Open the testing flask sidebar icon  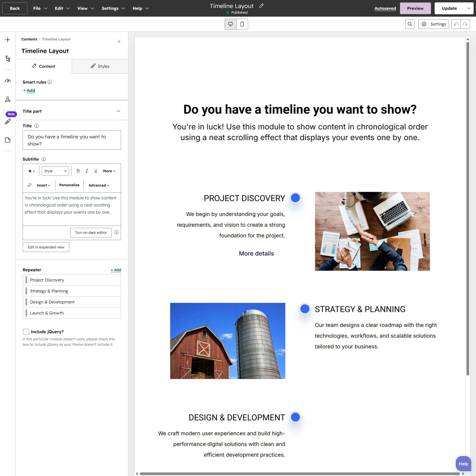[8, 99]
